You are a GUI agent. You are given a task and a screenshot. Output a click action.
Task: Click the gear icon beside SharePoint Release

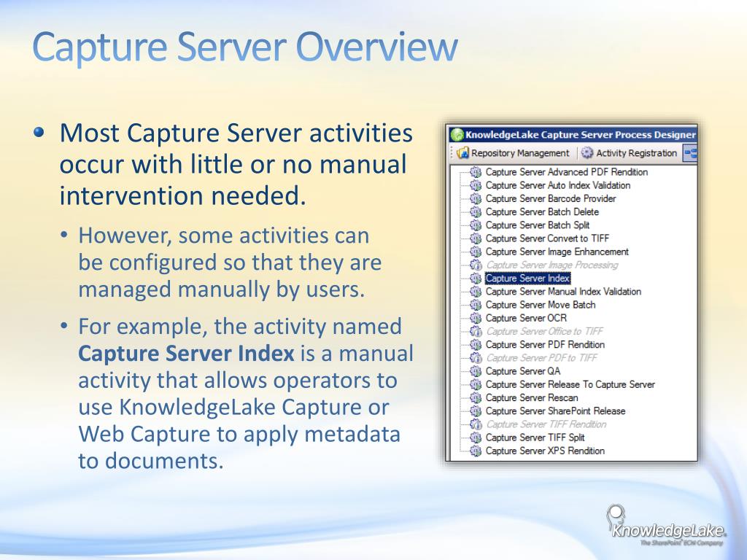[x=476, y=411]
